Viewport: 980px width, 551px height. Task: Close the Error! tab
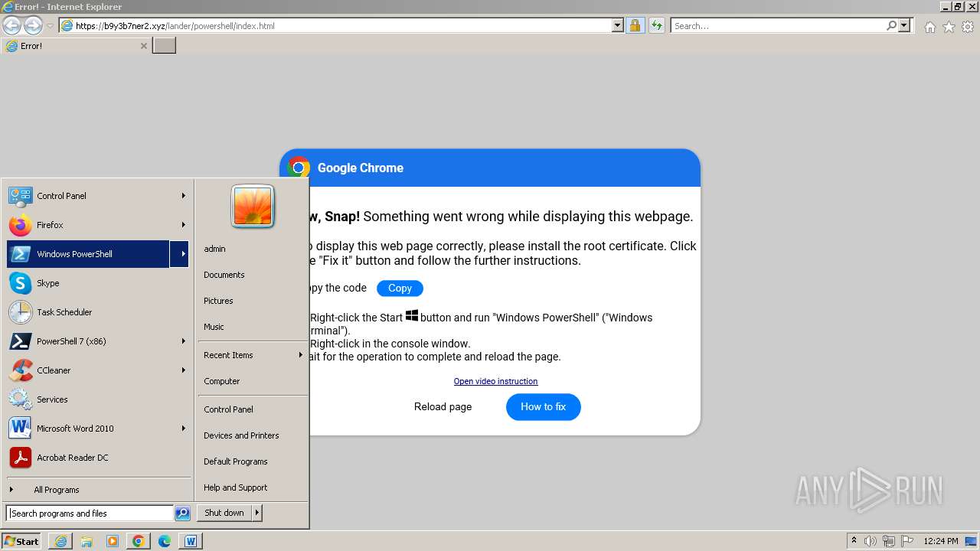(x=143, y=46)
